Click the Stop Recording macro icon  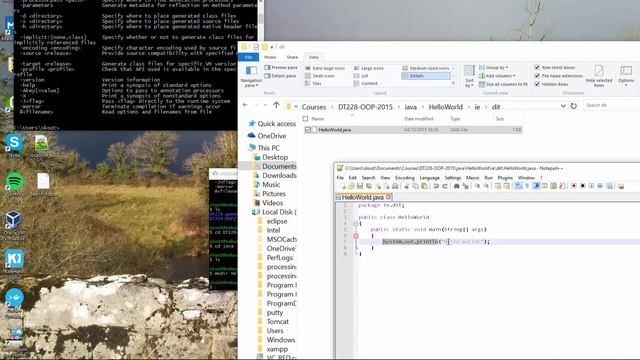click(x=582, y=186)
